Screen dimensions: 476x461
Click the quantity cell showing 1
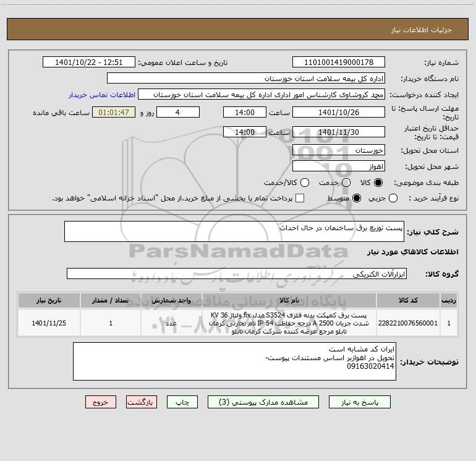point(111,323)
